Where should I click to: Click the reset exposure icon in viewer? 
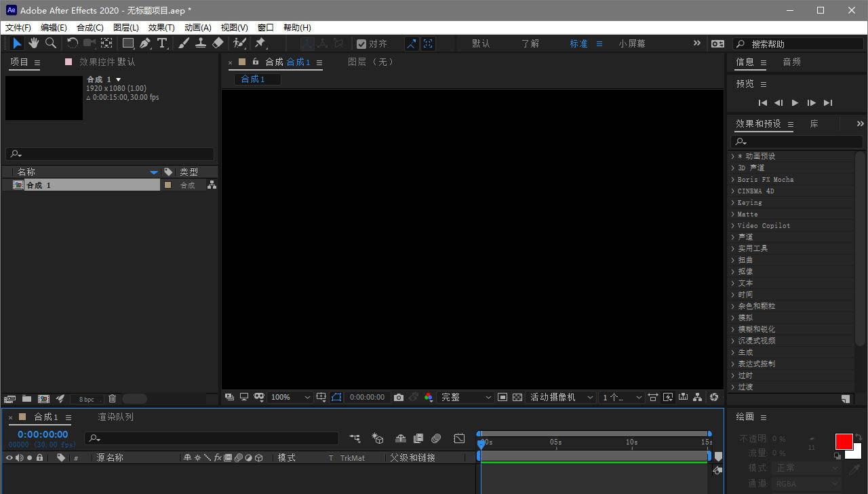[713, 397]
